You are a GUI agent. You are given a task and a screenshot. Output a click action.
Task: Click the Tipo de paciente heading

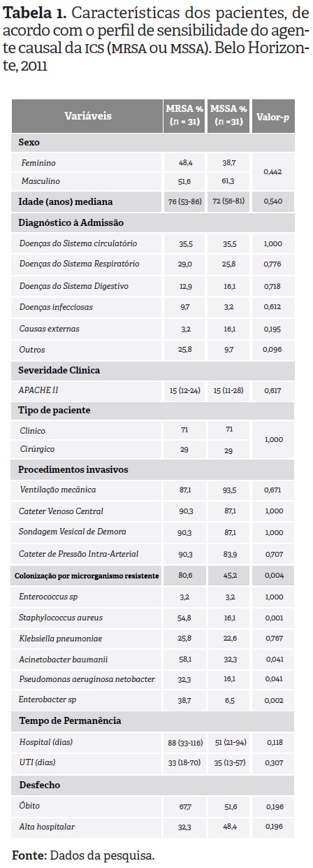pyautogui.click(x=54, y=410)
